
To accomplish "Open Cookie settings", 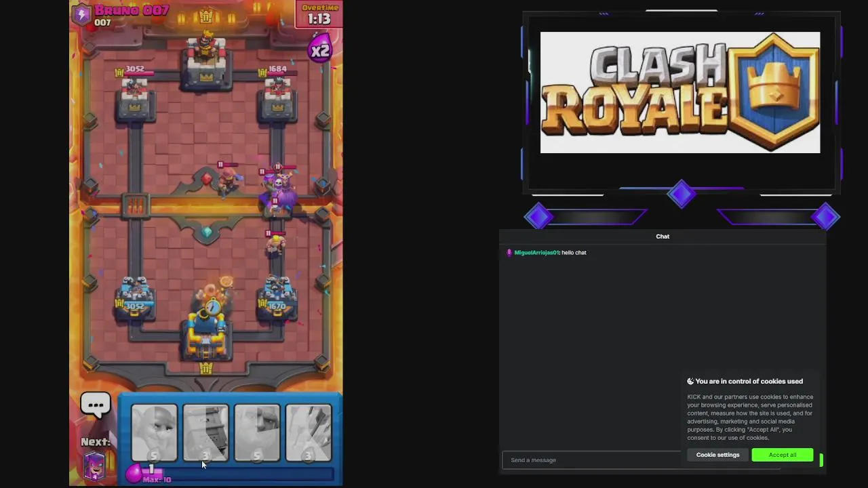I will pos(717,455).
